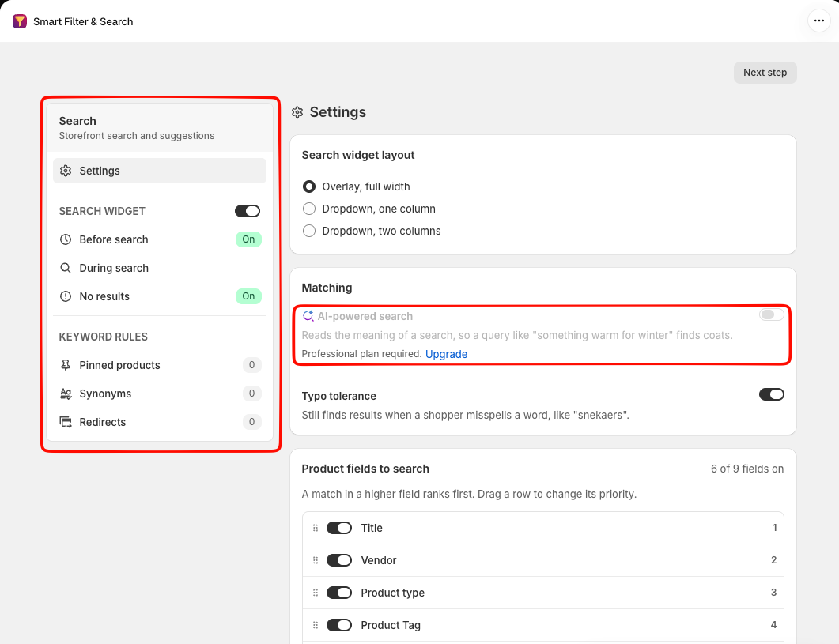This screenshot has height=644, width=839.
Task: Click the clock icon for Before search
Action: [x=66, y=239]
